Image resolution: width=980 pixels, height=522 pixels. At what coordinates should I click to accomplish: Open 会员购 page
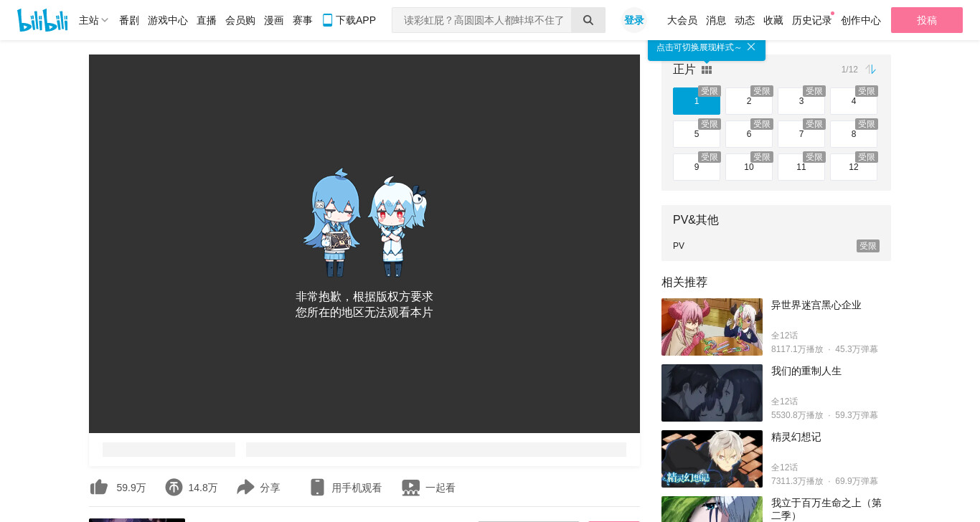(x=240, y=20)
